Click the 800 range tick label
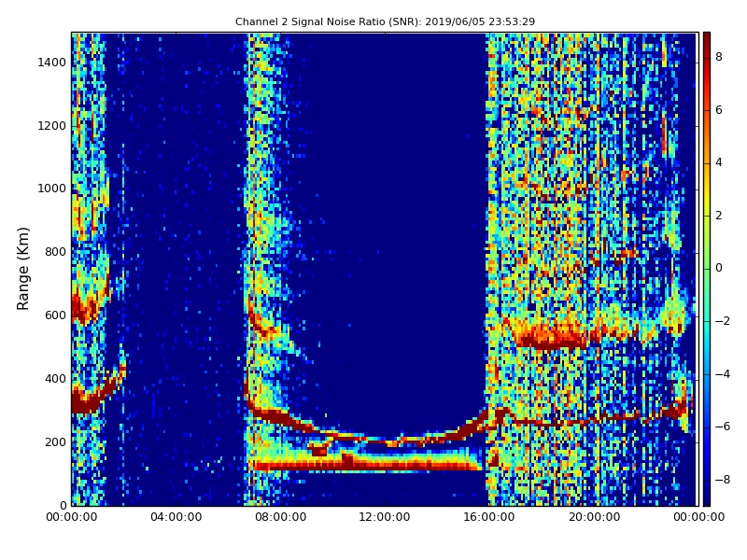Viewport: 747px width, 560px height. [55, 252]
